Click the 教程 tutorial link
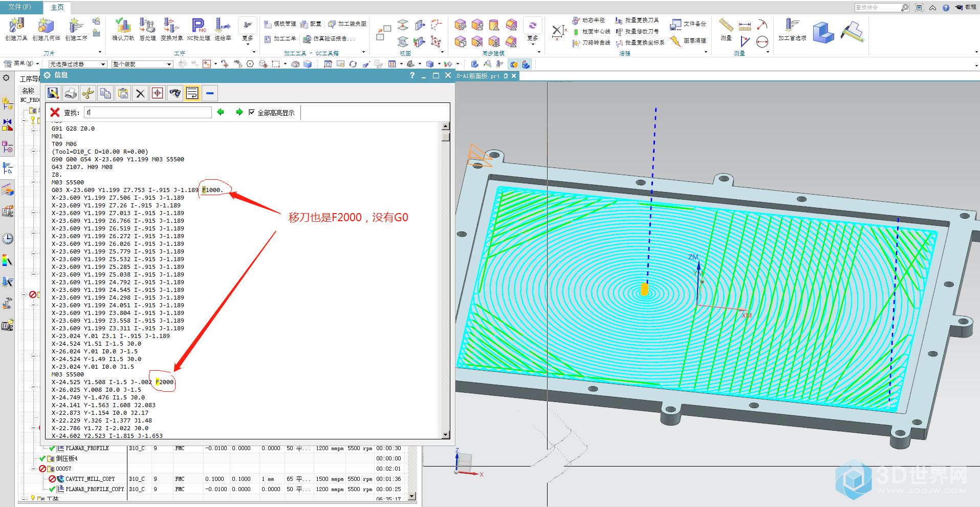Screen dimensions: 980x507 (966, 7)
